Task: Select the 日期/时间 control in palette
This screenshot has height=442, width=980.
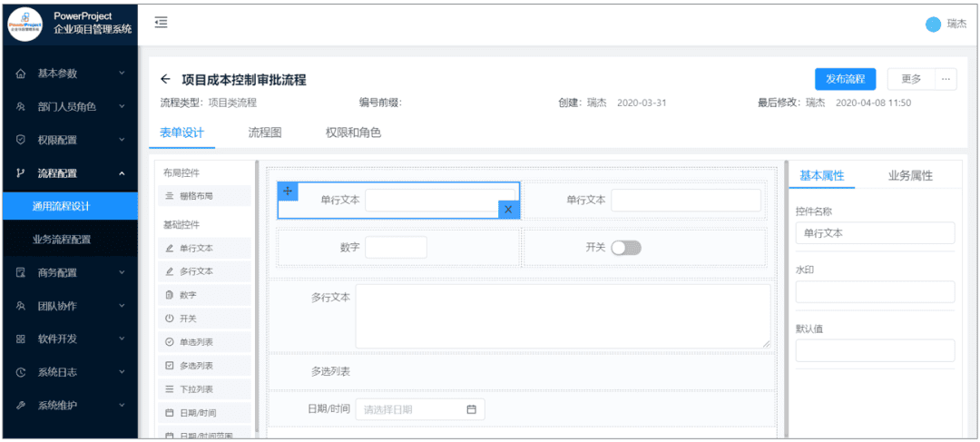Action: click(x=204, y=413)
